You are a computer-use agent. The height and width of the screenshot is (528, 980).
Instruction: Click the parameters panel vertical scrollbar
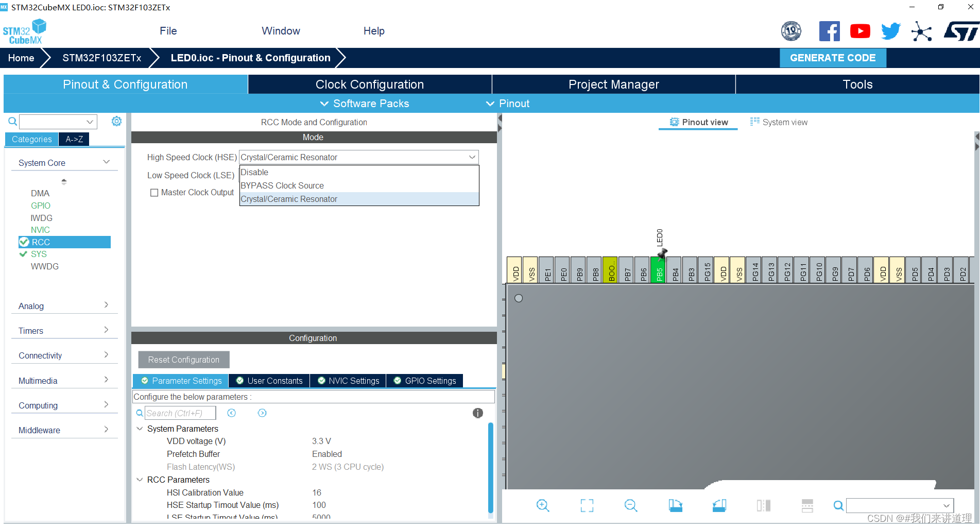point(490,469)
